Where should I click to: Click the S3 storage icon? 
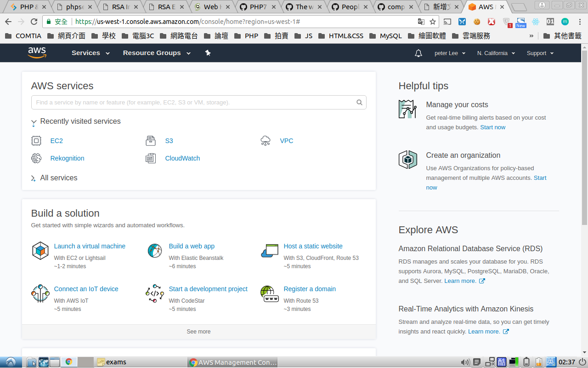[x=151, y=141]
